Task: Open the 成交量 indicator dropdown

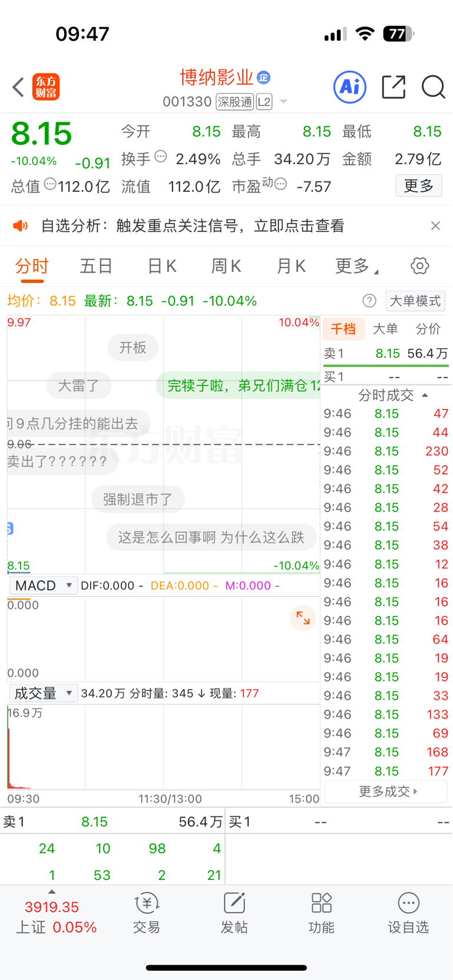Action: (x=43, y=693)
